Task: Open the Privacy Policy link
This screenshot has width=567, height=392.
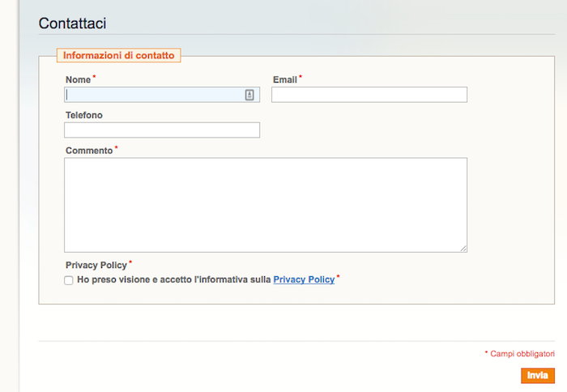Action: point(304,279)
